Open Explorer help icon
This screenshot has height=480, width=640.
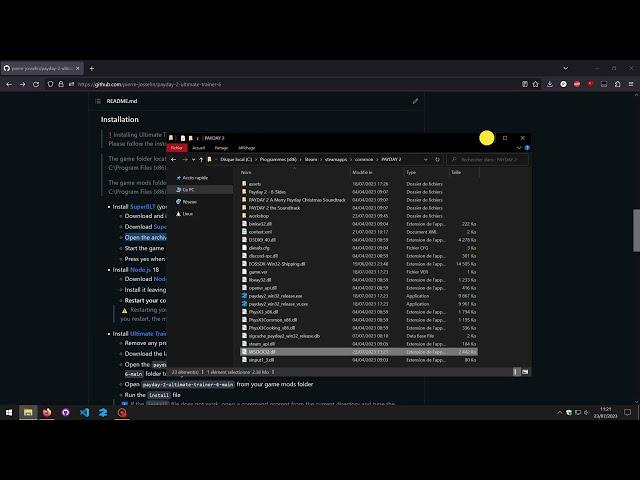click(527, 148)
